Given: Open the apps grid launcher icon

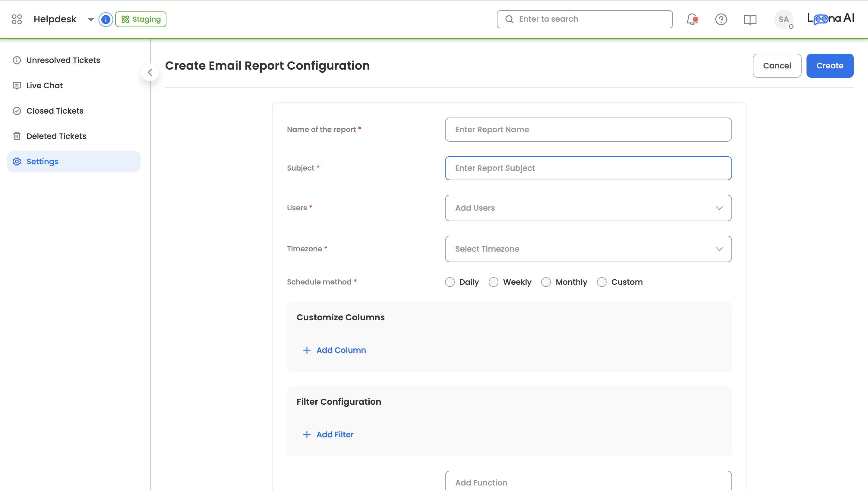Looking at the screenshot, I should pos(17,19).
